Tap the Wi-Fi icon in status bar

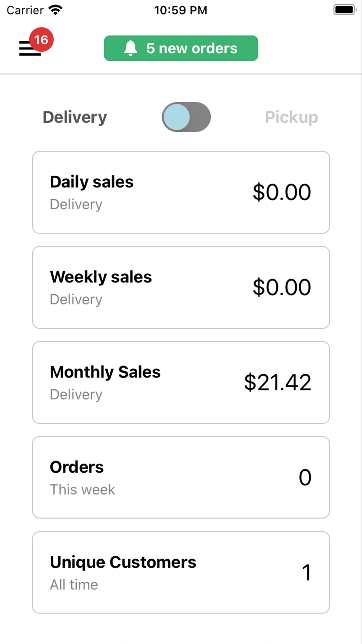pos(55,10)
